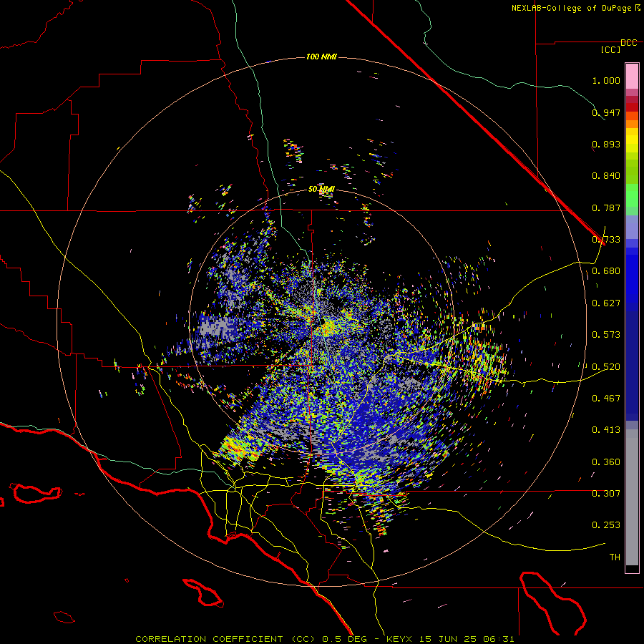Click the 0.253 color scale value

pos(606,525)
